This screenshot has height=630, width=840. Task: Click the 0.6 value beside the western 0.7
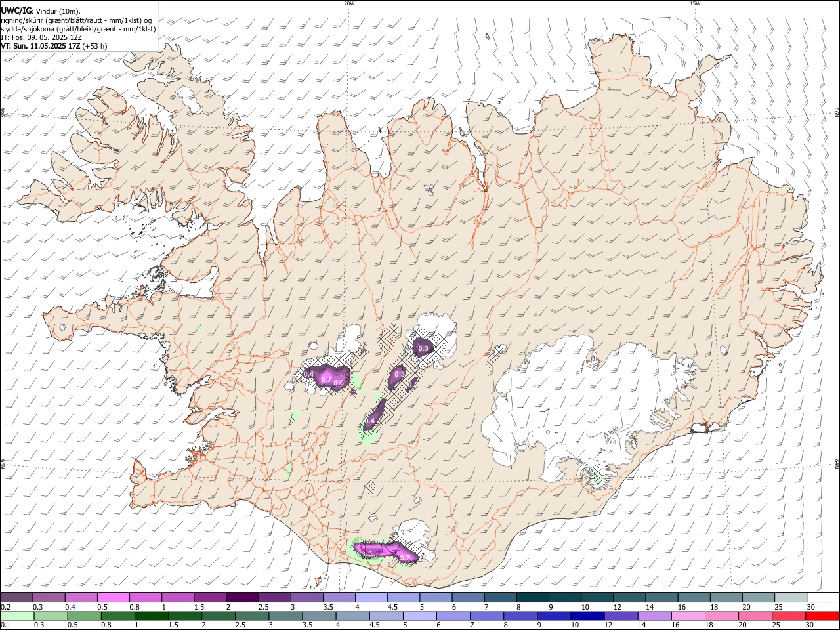click(x=339, y=383)
